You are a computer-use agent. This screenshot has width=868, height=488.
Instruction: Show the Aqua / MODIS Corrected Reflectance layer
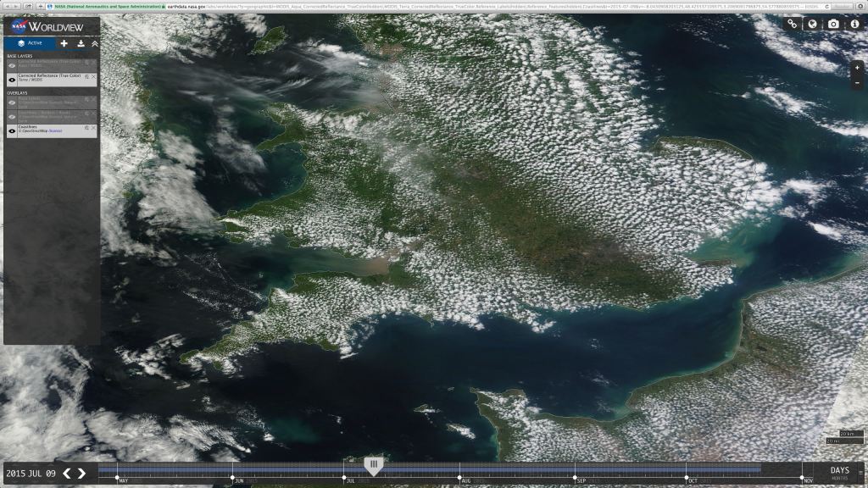(x=12, y=65)
